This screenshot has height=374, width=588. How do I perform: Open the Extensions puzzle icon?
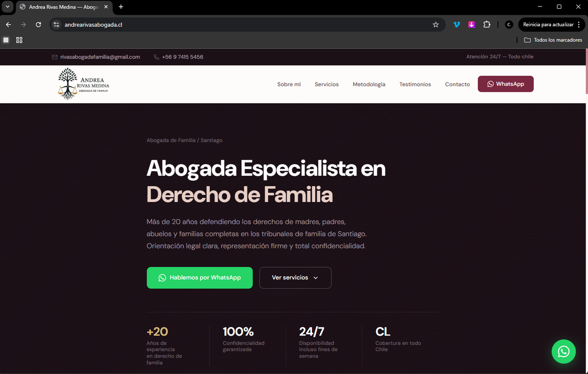click(x=487, y=25)
